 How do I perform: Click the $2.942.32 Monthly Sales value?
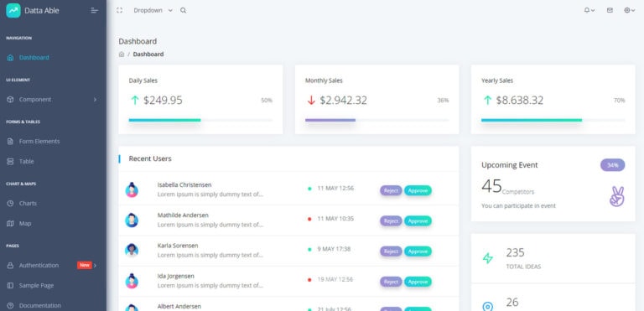coord(343,101)
